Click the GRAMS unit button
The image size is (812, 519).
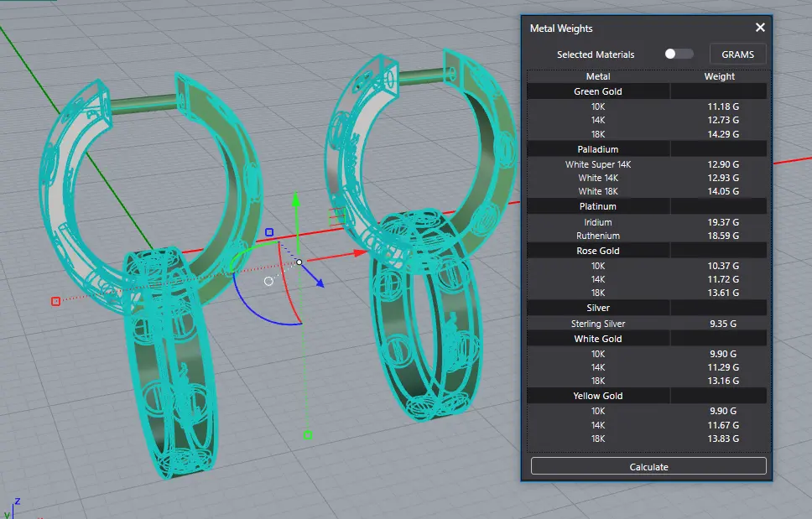[x=737, y=54]
